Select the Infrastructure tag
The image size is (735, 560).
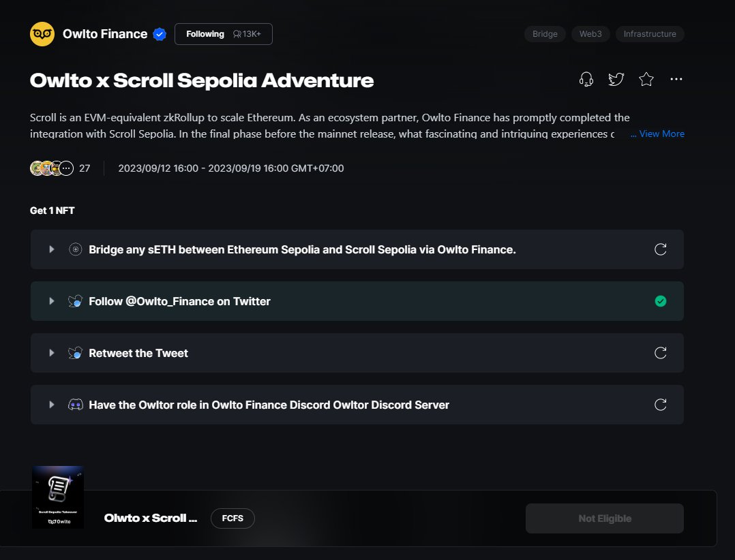pyautogui.click(x=650, y=34)
